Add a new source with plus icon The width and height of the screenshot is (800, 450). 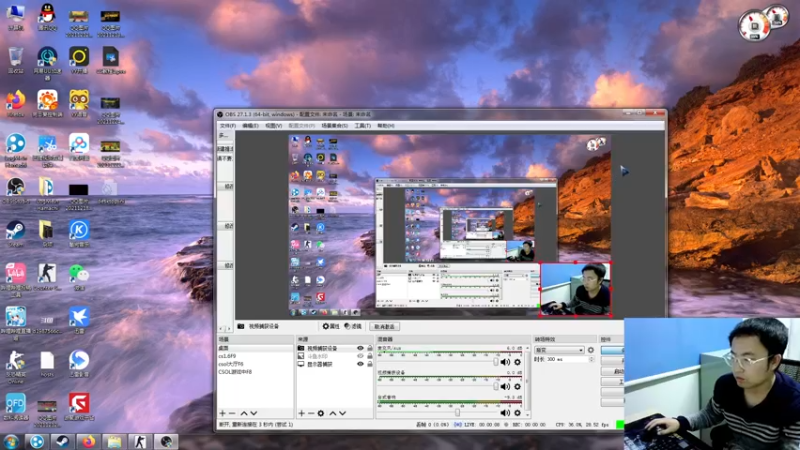click(x=302, y=413)
